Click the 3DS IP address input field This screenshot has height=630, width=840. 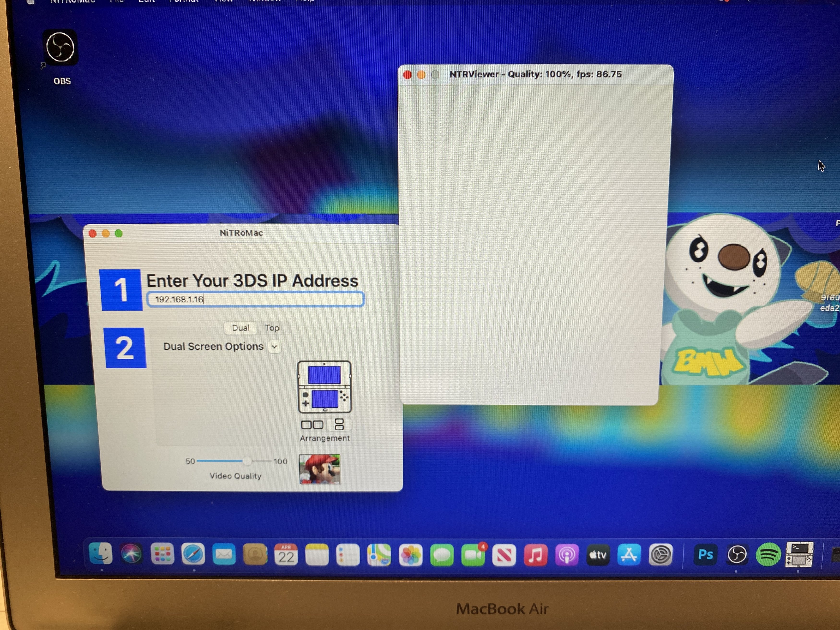[255, 299]
